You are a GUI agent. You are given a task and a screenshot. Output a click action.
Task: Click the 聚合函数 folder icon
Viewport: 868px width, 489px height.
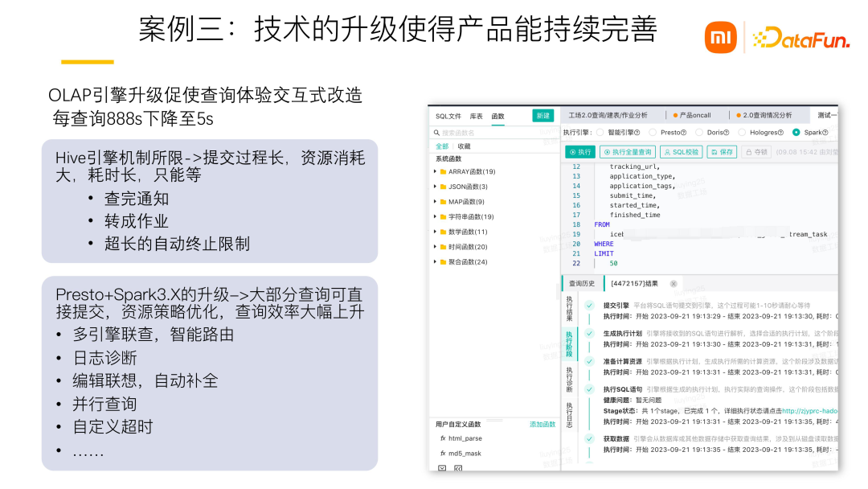(x=444, y=261)
